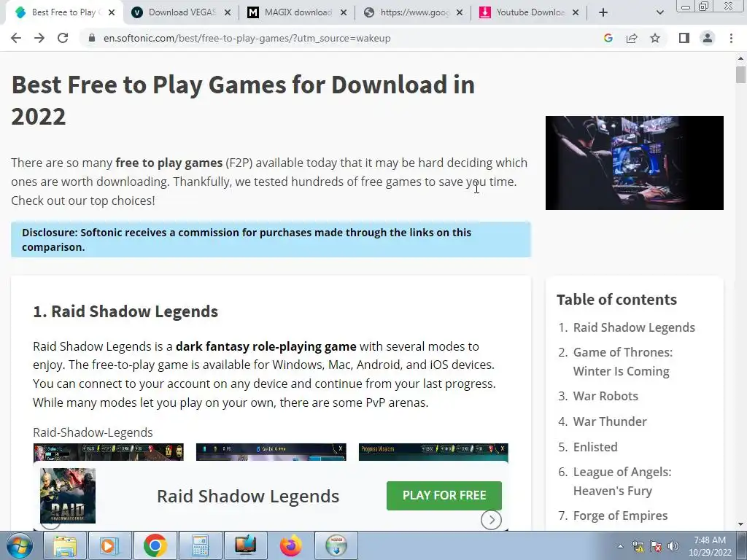Screen dimensions: 747x560
Task: Click Raid game logo thumbnail
Action: 68,496
